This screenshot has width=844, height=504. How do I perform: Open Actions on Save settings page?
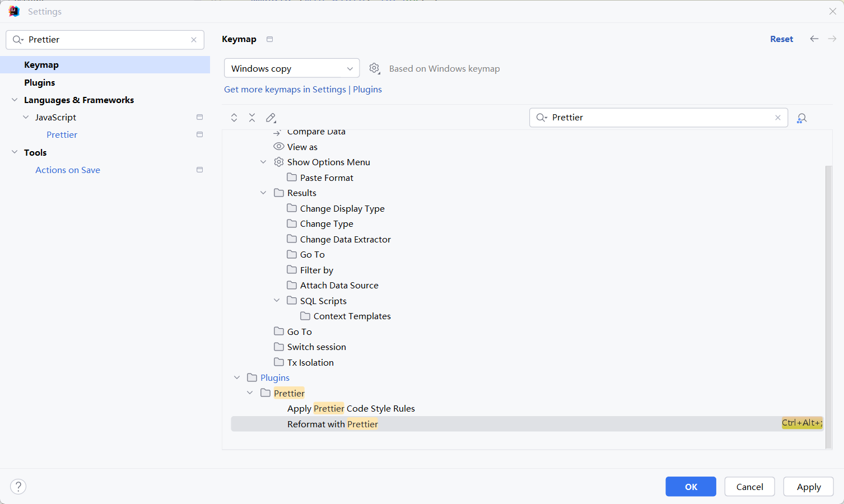point(68,170)
